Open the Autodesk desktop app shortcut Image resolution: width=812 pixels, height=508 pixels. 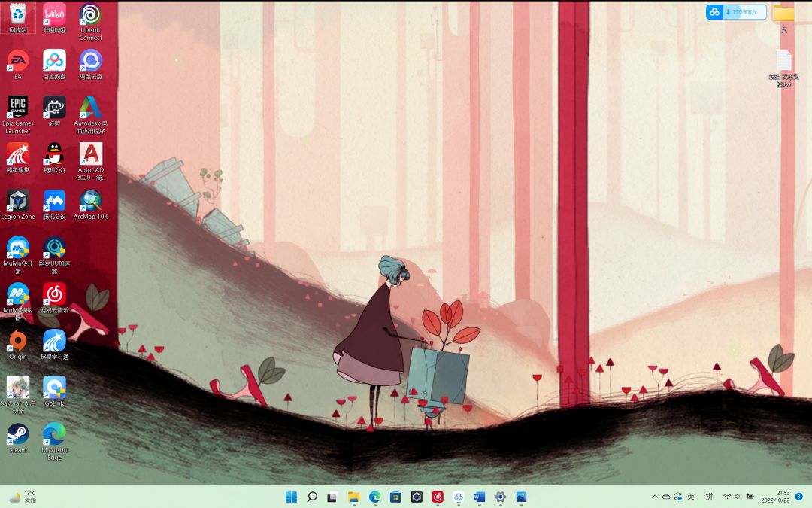[x=91, y=114]
